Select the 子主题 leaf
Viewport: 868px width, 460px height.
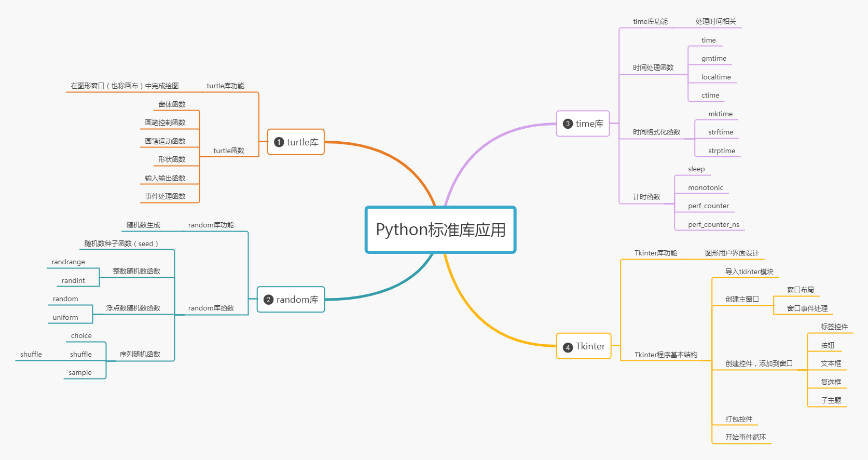pyautogui.click(x=831, y=400)
